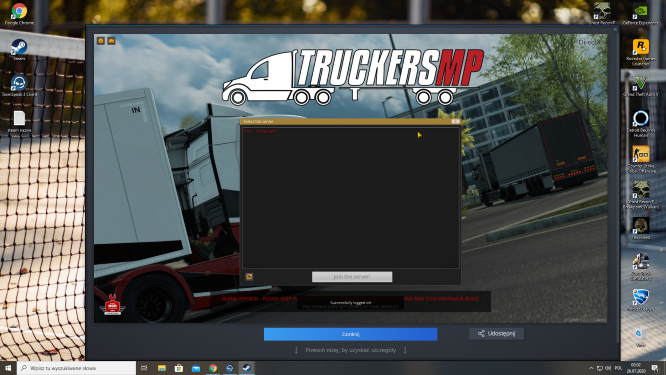The width and height of the screenshot is (666, 375).
Task: Open the Rocket League desktop shortcut
Action: point(641,301)
